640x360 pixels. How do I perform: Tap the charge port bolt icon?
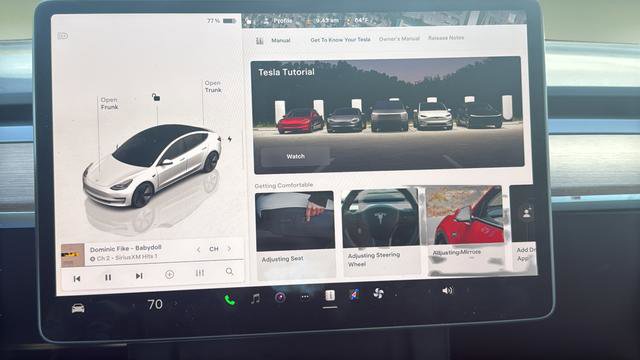[x=230, y=139]
